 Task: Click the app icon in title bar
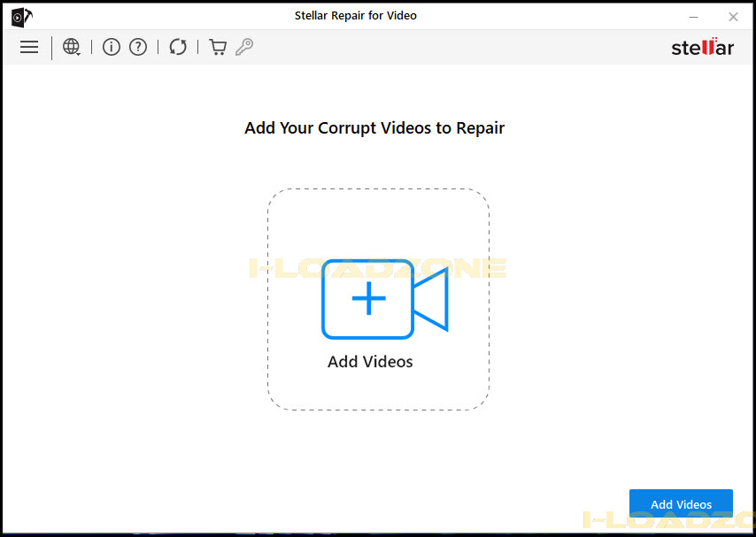click(x=22, y=17)
